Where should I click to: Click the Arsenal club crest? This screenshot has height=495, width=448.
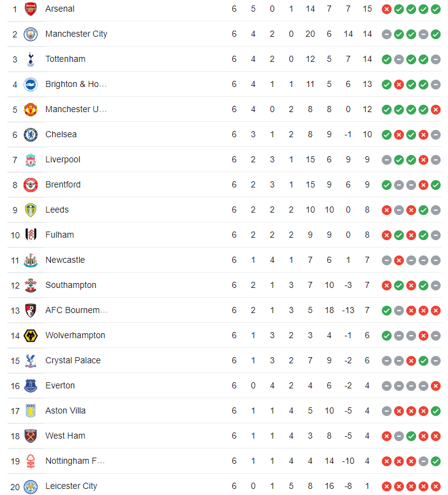31,9
